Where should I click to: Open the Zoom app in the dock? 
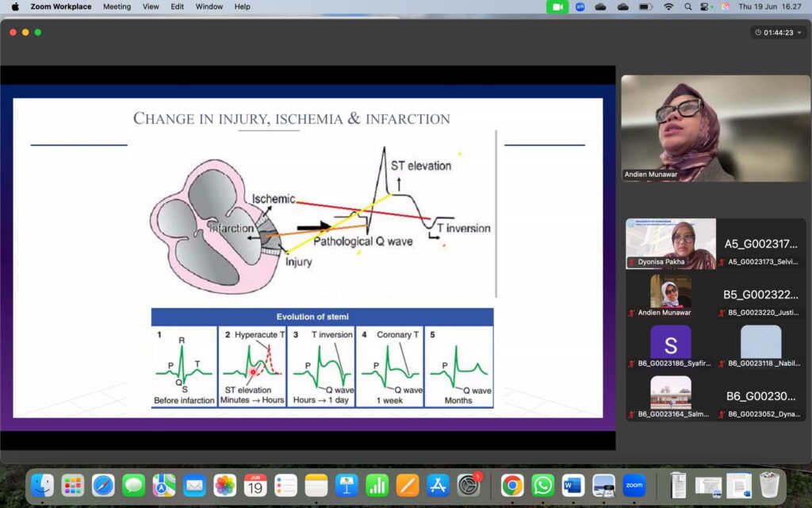pos(634,485)
